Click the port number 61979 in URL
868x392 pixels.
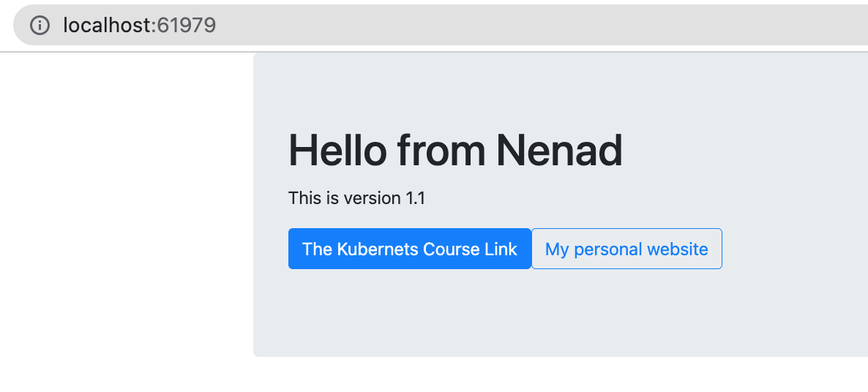pyautogui.click(x=187, y=25)
